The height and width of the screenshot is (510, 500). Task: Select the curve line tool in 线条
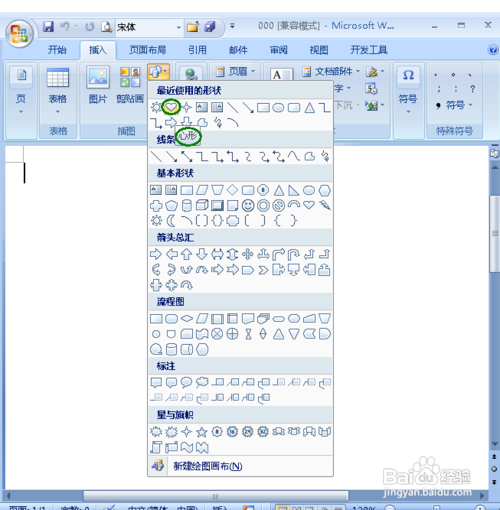294,156
